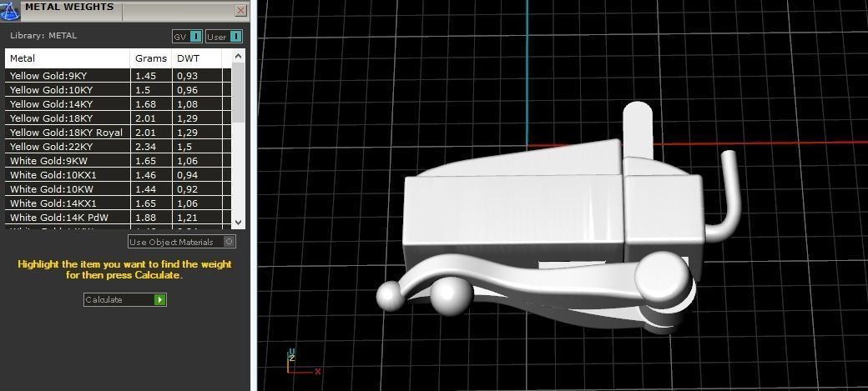Viewport: 868px width, 391px height.
Task: Click the green arrow on Calculate
Action: click(x=160, y=300)
